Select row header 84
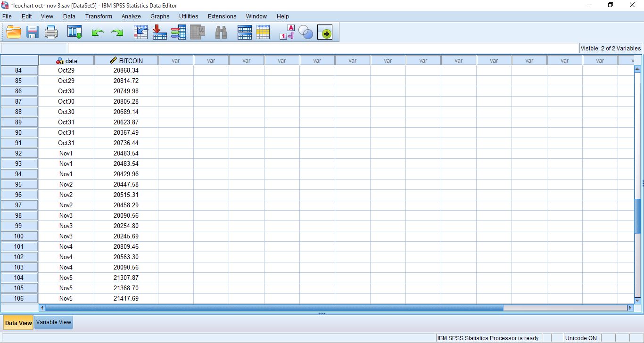This screenshot has width=644, height=343. coord(19,70)
